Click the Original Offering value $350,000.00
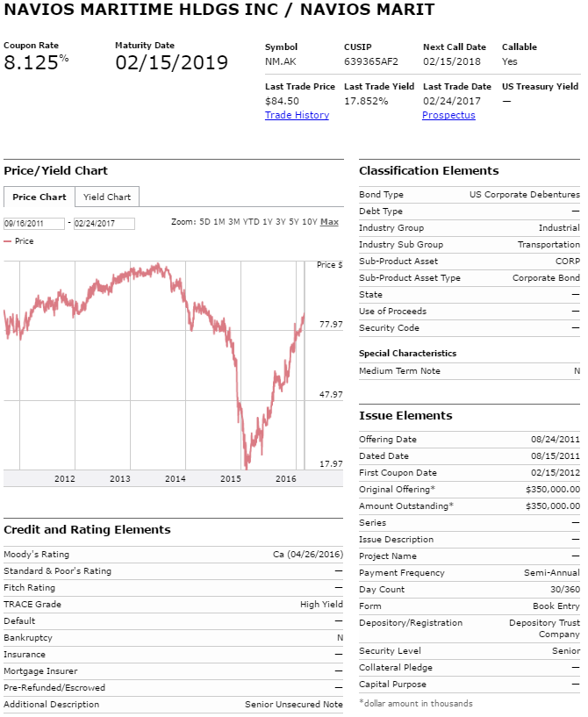The height and width of the screenshot is (717, 588). click(553, 490)
